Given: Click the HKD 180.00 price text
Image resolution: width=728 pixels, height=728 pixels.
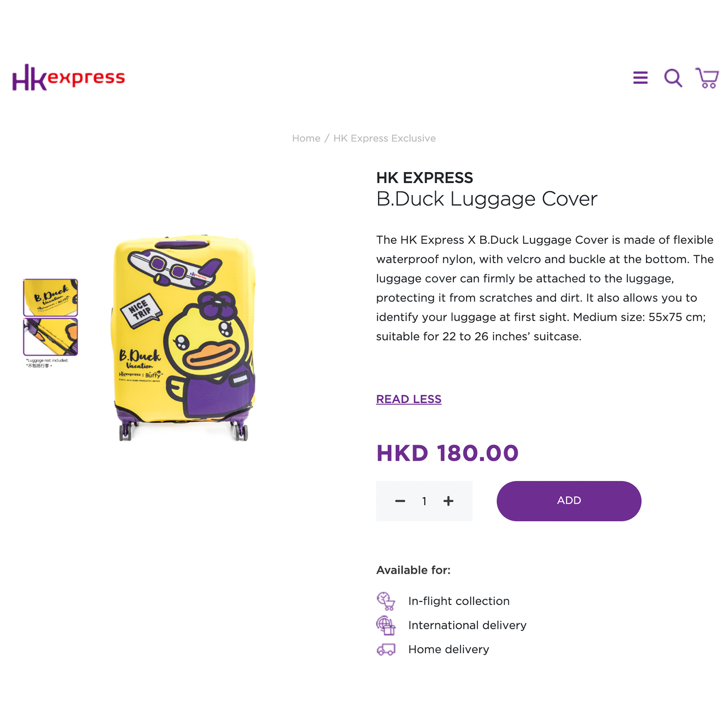Looking at the screenshot, I should 447,453.
